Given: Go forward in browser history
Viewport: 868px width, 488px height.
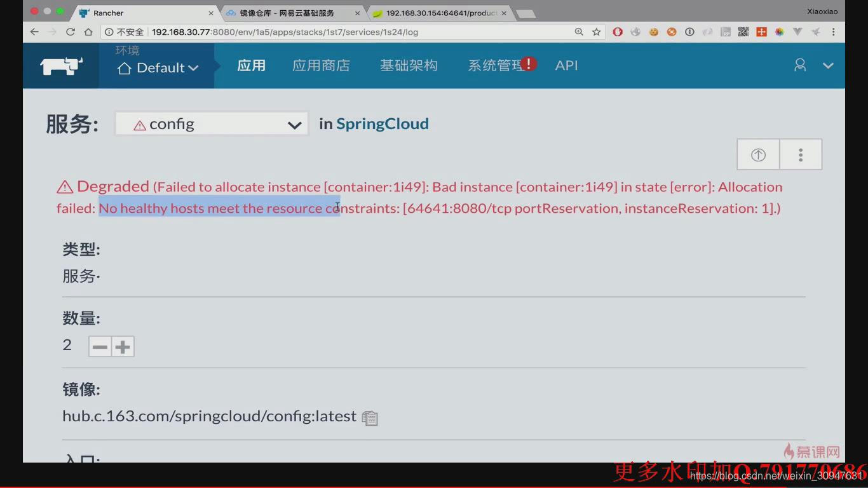Looking at the screenshot, I should click(52, 32).
